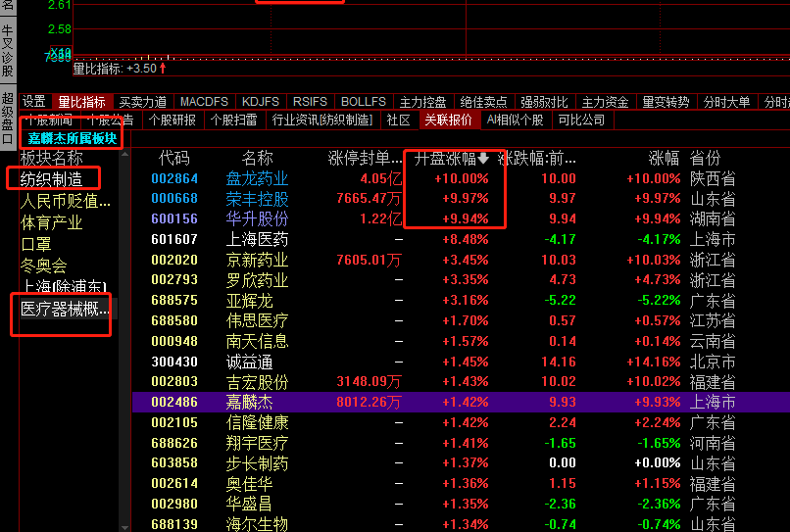The height and width of the screenshot is (532, 790).
Task: Open the AI相似个股 tab
Action: coord(515,121)
